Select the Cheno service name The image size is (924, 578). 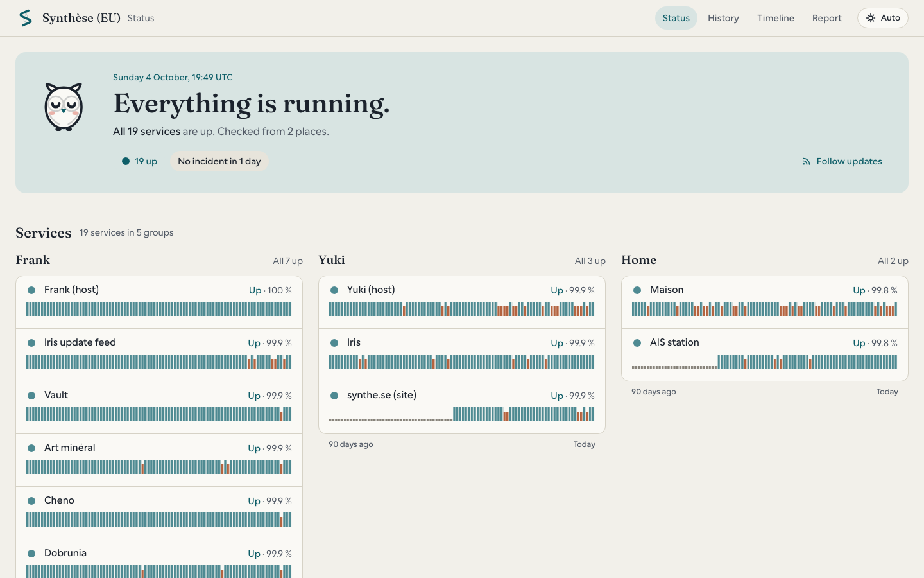59,500
